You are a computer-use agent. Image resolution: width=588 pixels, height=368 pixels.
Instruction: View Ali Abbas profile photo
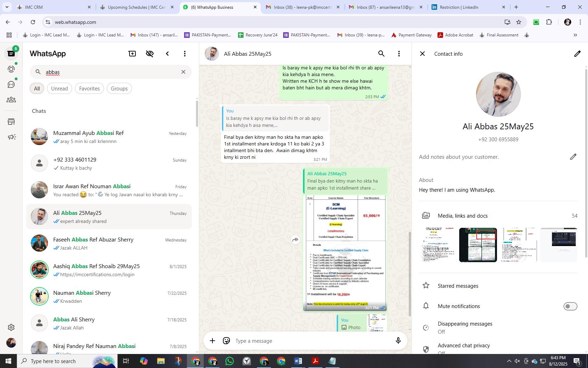pyautogui.click(x=498, y=94)
